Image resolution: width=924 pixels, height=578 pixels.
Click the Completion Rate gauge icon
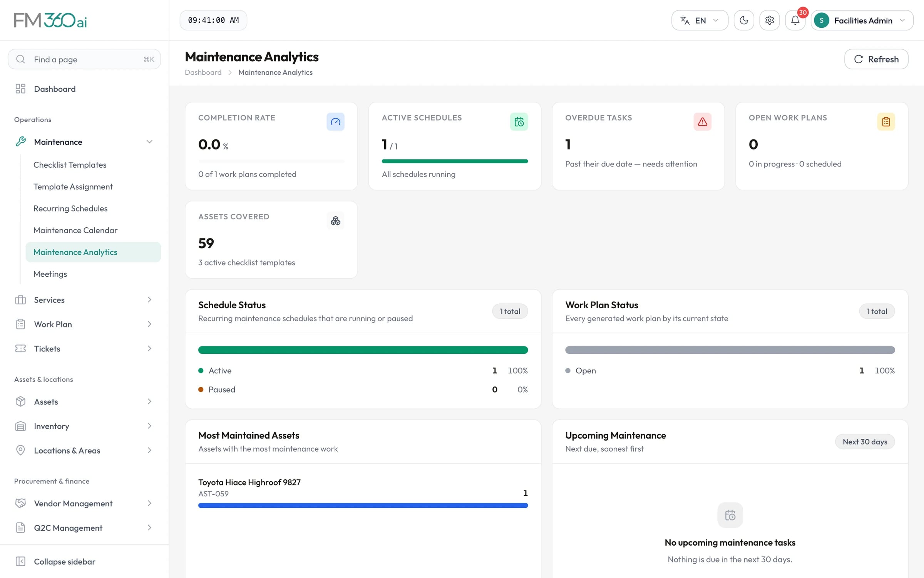click(335, 122)
